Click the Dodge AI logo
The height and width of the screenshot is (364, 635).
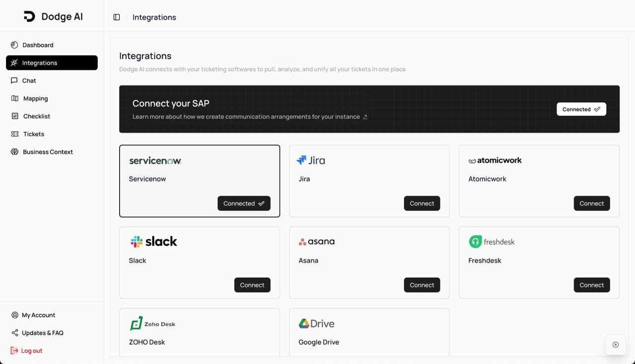(x=54, y=16)
